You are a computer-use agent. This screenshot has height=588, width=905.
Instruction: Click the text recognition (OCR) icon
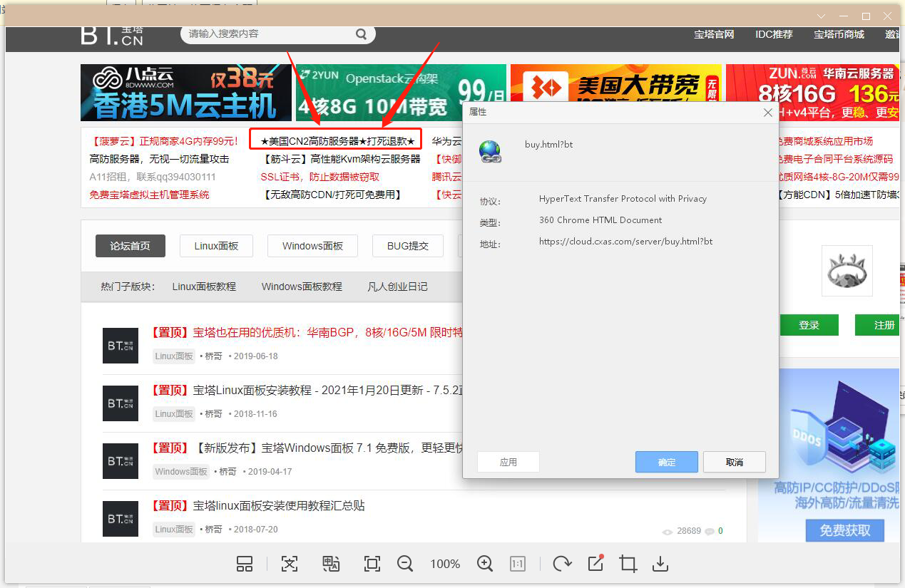289,564
